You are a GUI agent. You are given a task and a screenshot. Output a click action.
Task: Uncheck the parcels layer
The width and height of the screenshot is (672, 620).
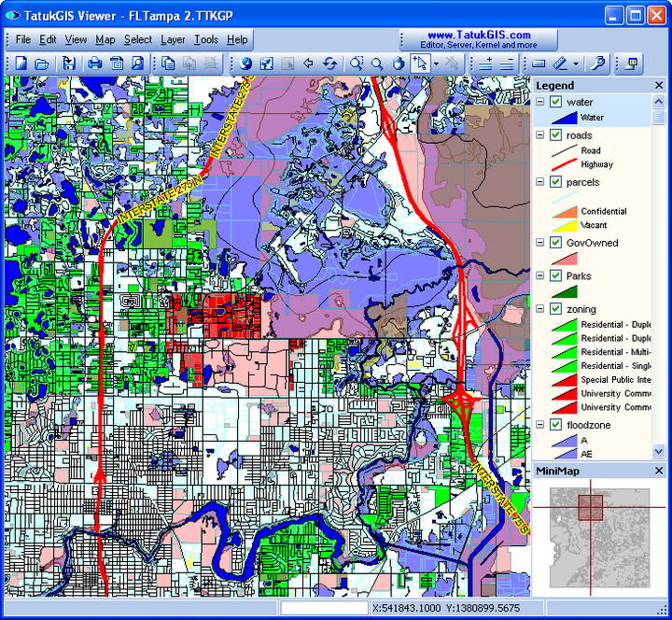click(556, 182)
